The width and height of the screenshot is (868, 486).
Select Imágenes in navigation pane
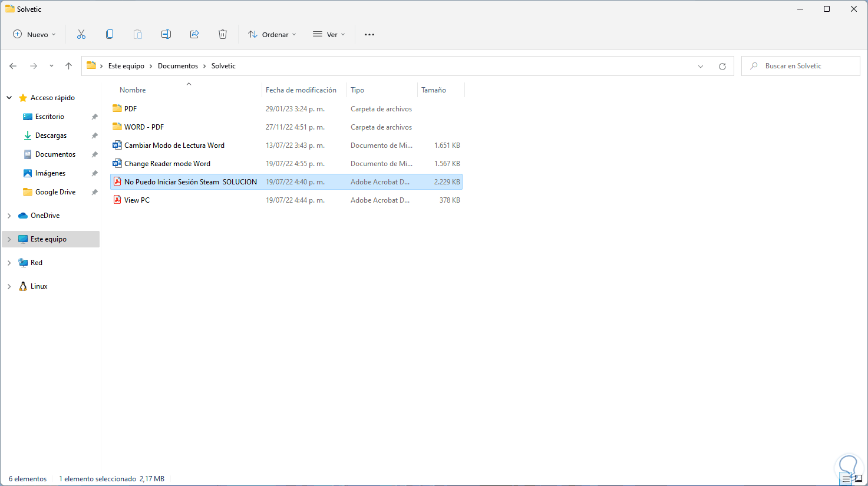(50, 173)
